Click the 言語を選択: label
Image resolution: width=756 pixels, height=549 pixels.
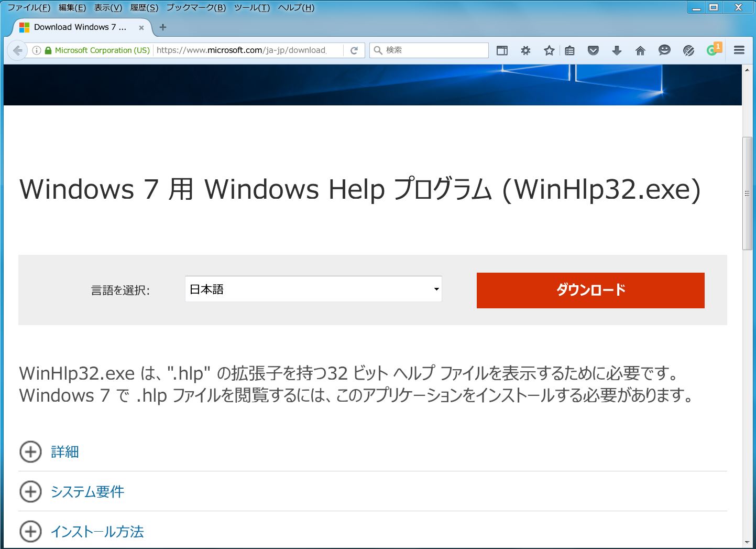[120, 290]
